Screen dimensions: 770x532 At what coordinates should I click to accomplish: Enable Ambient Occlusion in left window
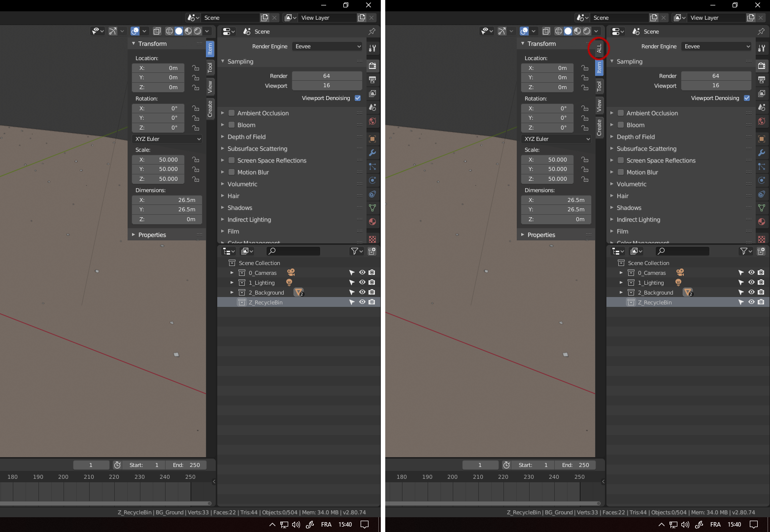tap(232, 113)
